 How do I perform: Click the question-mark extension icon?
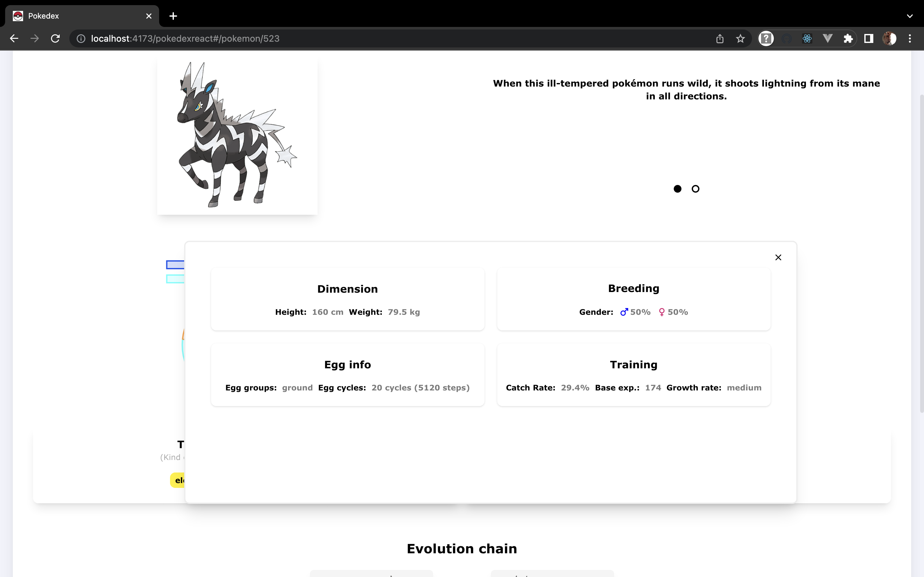coord(766,38)
